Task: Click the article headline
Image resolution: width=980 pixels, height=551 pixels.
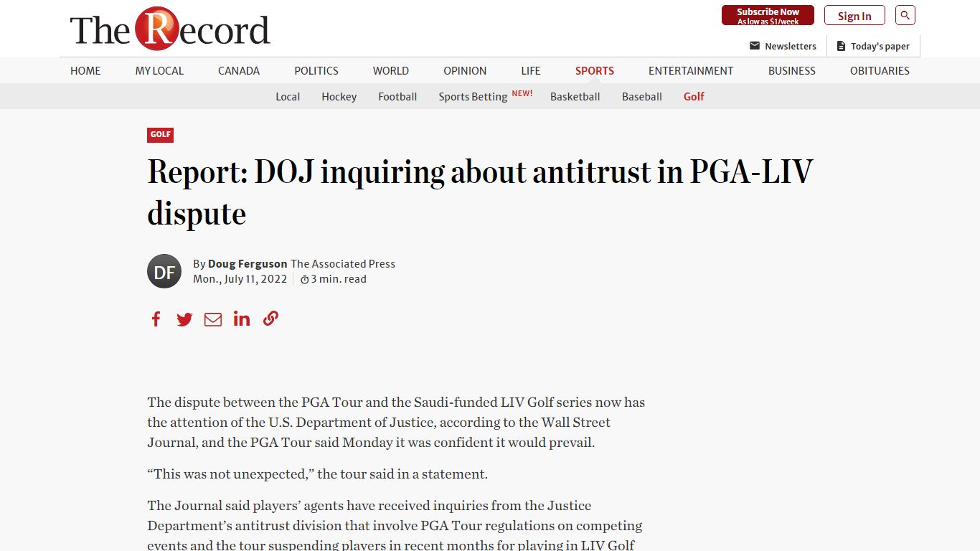Action: [480, 192]
